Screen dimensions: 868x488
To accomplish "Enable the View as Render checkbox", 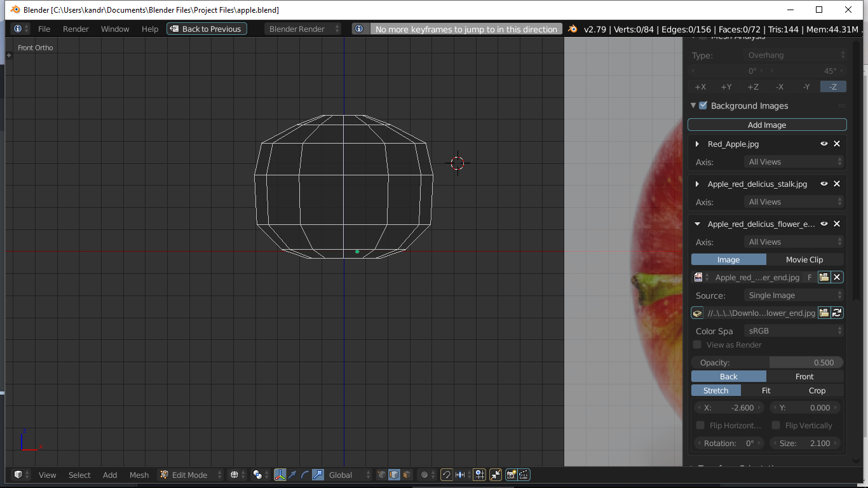I will (x=698, y=344).
